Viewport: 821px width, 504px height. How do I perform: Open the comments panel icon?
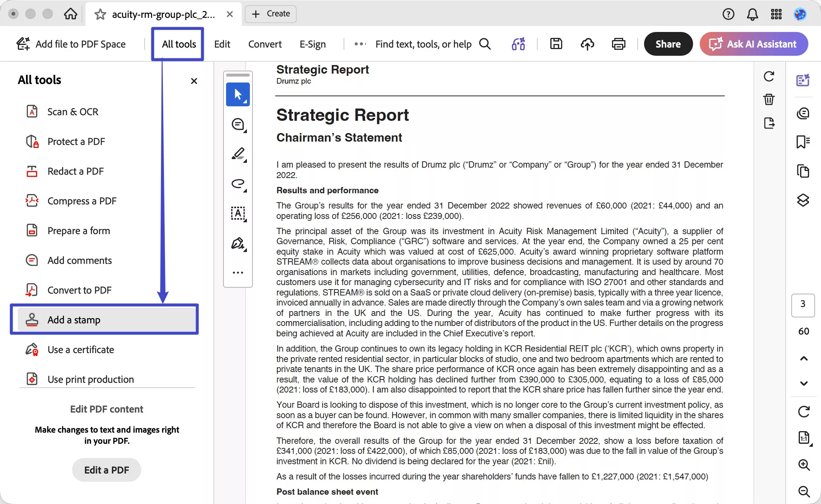(803, 113)
